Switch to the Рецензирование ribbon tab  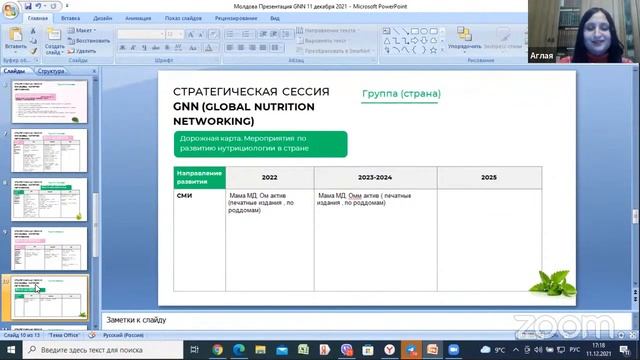[236, 18]
